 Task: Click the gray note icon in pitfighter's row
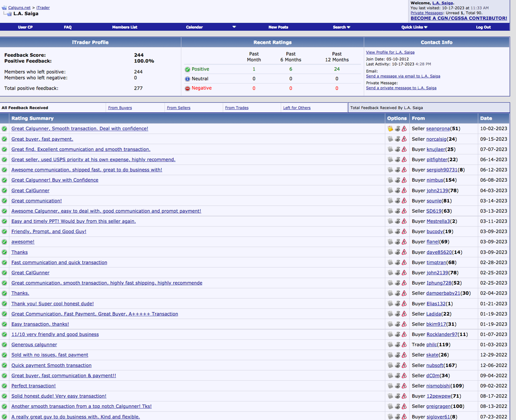point(391,159)
